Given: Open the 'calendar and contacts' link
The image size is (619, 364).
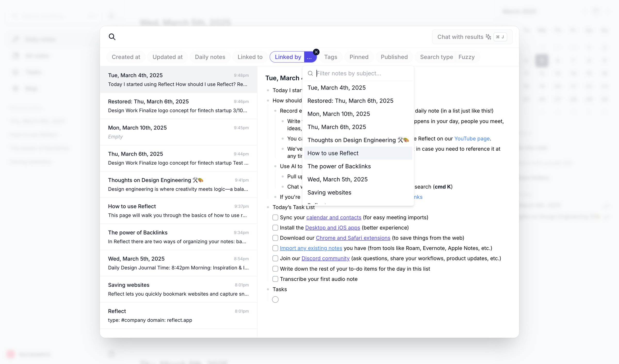Looking at the screenshot, I should pyautogui.click(x=334, y=217).
